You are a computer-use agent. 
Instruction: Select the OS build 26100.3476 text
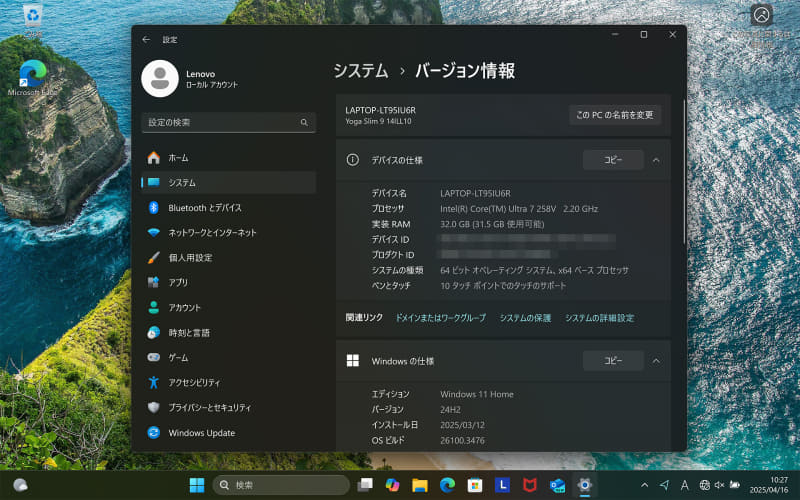(462, 440)
